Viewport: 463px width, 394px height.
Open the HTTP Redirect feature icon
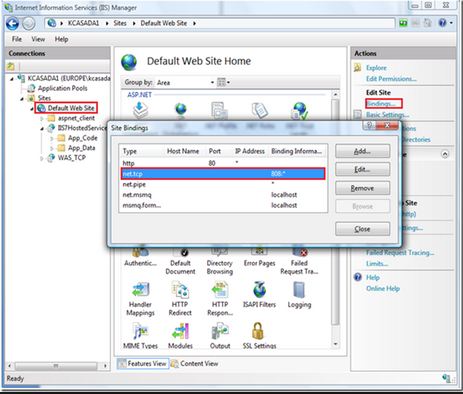[x=180, y=290]
